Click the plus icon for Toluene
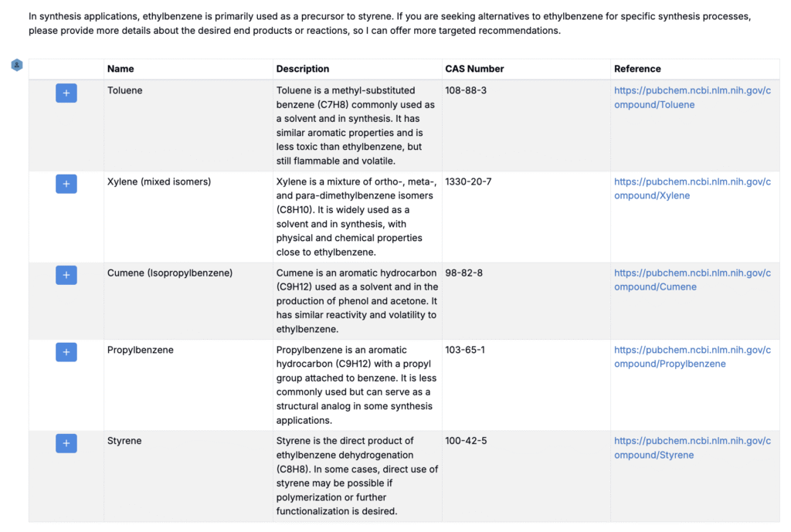 pos(66,93)
